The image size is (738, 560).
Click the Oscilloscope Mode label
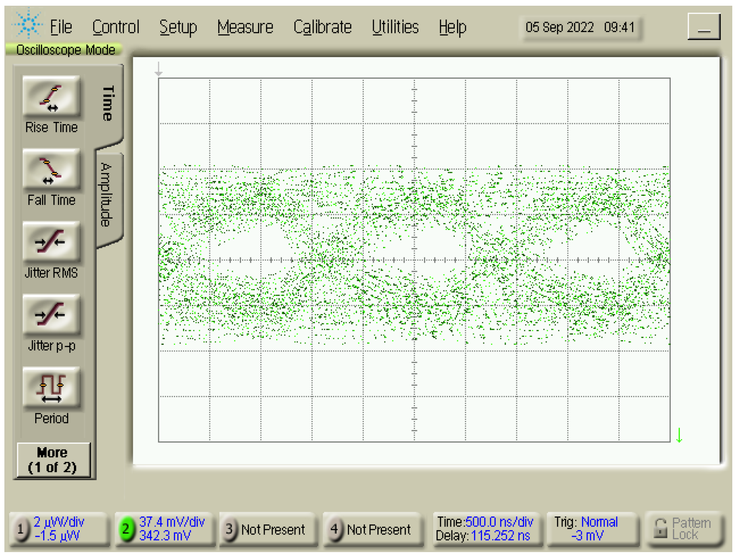click(x=66, y=50)
